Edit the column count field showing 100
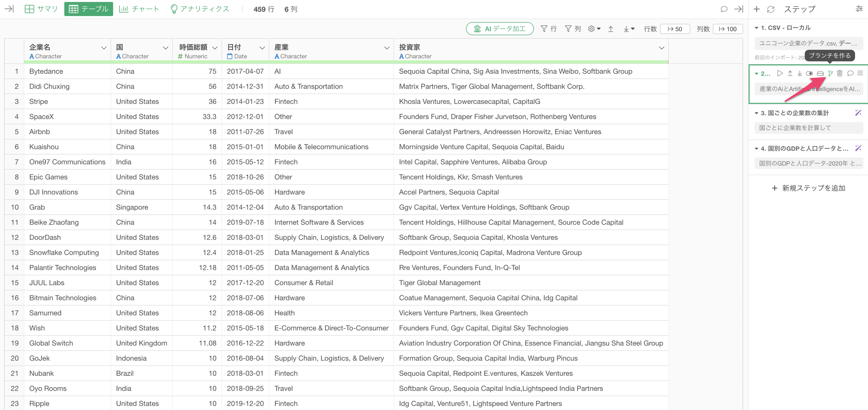This screenshot has height=410, width=868. pos(728,29)
